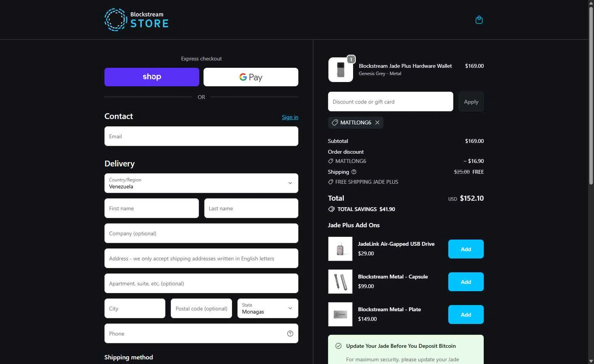
Task: Focus the Email input field
Action: pos(201,136)
